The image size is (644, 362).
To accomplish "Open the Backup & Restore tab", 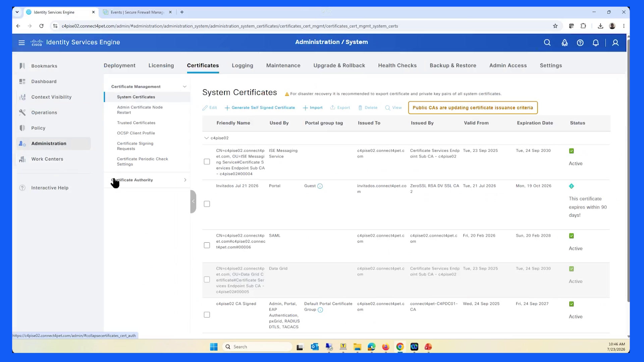I will [x=453, y=65].
